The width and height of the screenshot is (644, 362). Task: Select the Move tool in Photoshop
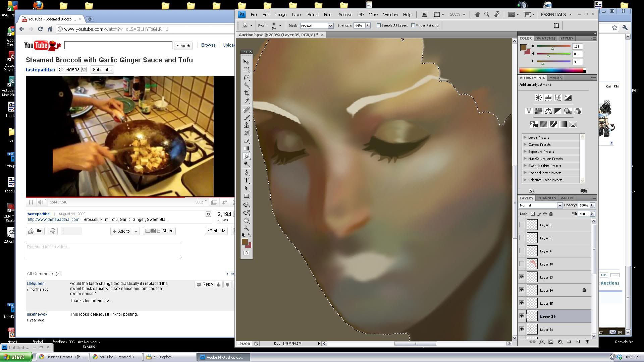click(247, 62)
